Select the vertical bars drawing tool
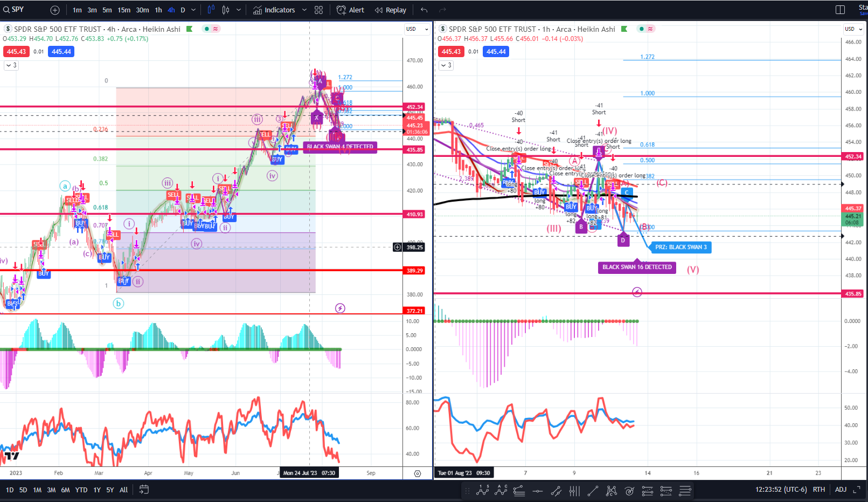The image size is (868, 502). pos(574,491)
